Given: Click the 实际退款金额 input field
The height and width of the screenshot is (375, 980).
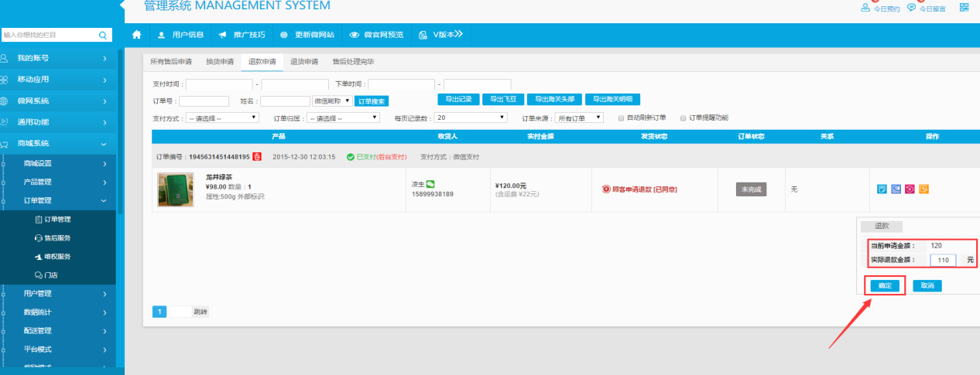Looking at the screenshot, I should pyautogui.click(x=942, y=261).
